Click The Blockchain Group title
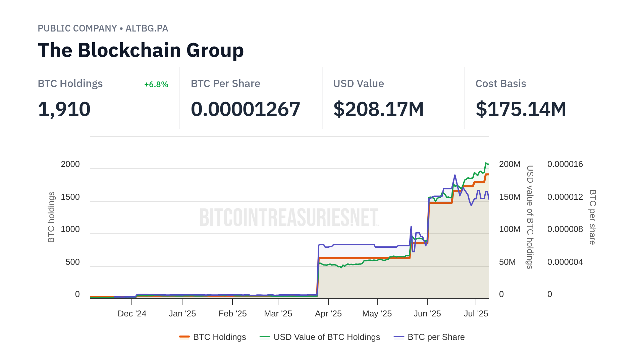The image size is (644, 362). coord(141,50)
